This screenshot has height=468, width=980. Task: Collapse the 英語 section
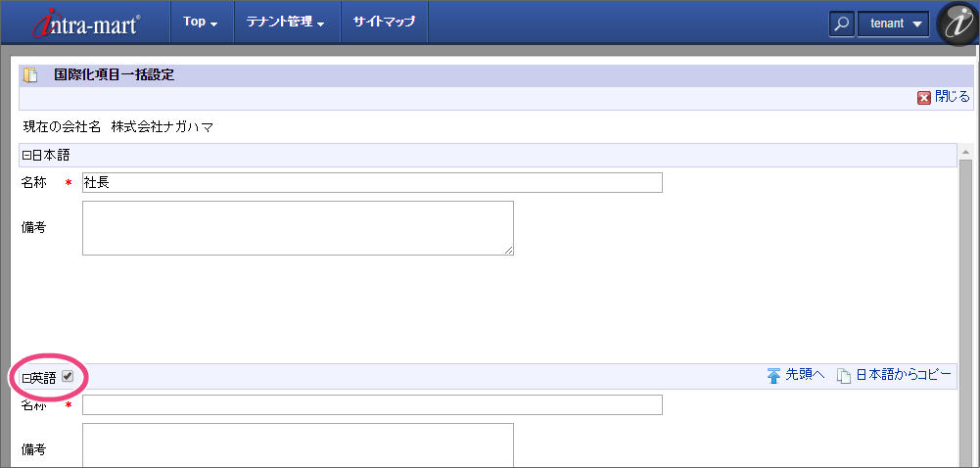point(25,377)
